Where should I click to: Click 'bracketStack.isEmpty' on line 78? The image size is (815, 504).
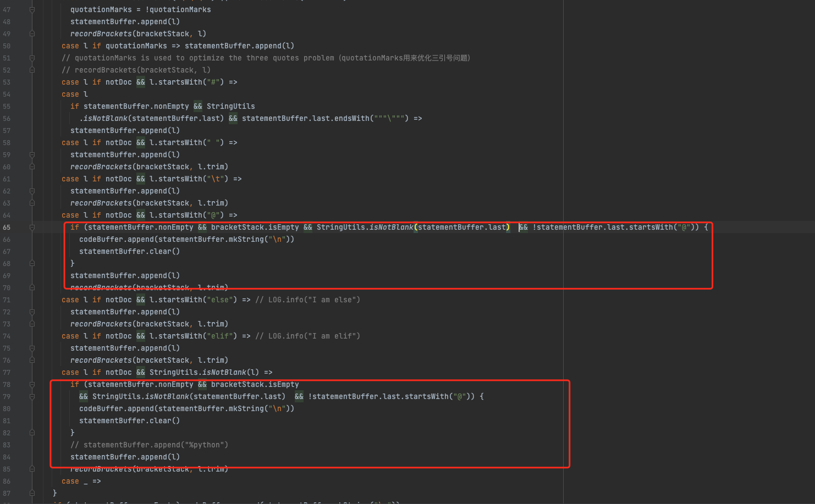click(255, 385)
